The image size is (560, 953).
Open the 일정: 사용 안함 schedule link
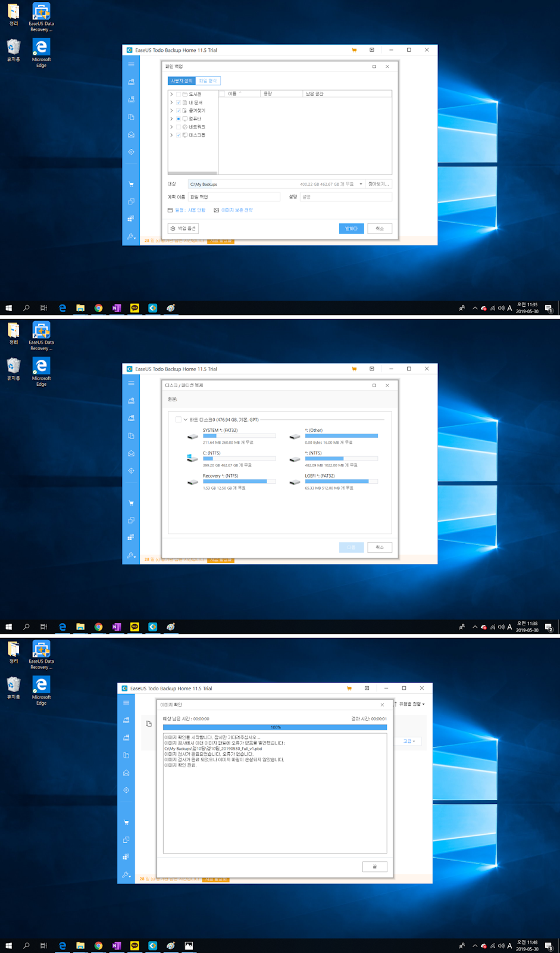[x=186, y=210]
